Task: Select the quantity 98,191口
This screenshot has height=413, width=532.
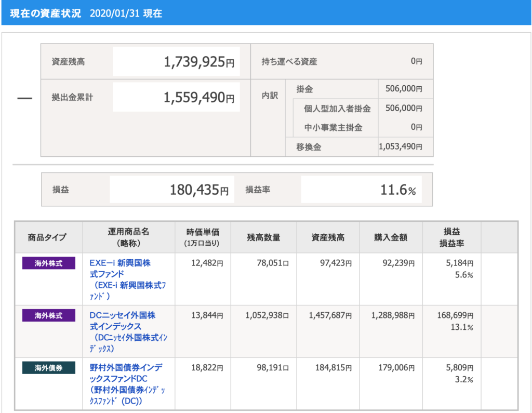Action: (x=272, y=367)
